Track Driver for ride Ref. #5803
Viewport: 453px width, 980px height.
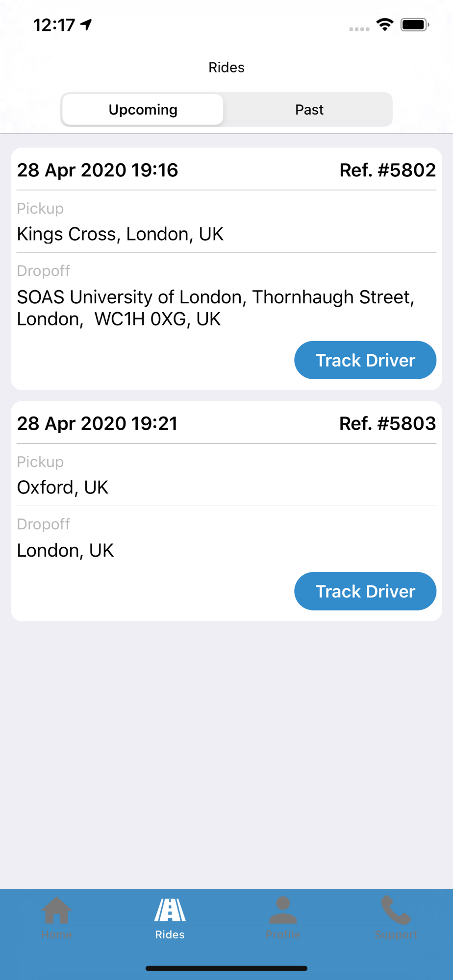[365, 591]
